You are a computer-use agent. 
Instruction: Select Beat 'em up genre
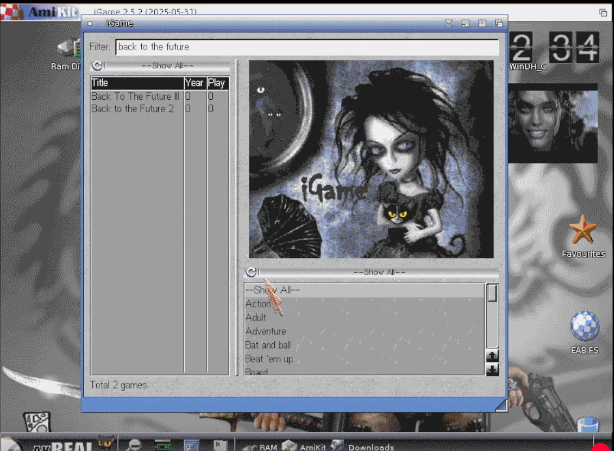coord(364,359)
